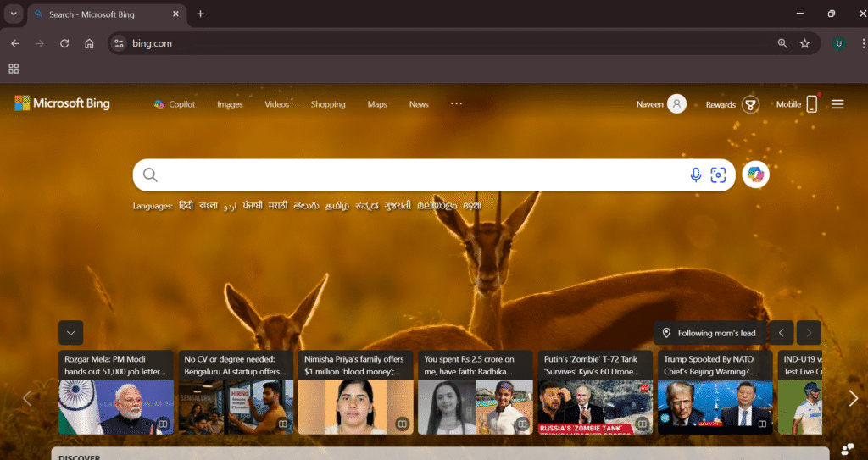This screenshot has height=460, width=868.
Task: Switch language to മലയാളം
Action: pyautogui.click(x=437, y=205)
